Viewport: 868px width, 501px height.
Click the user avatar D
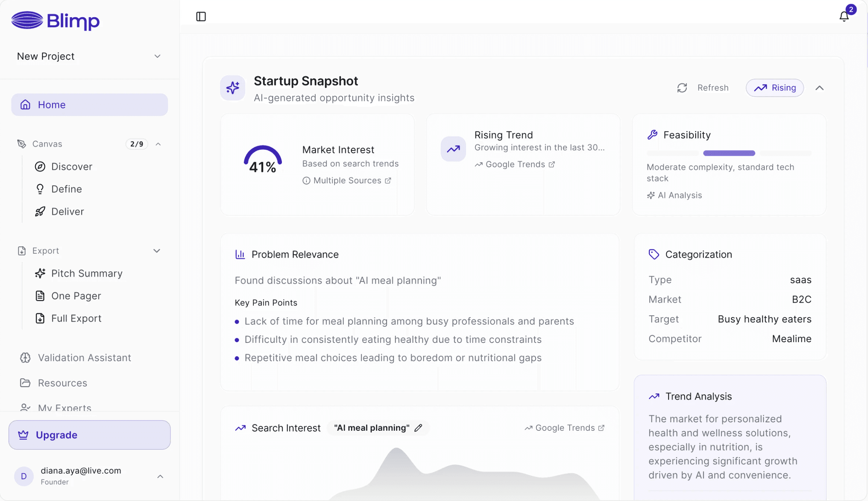click(24, 476)
